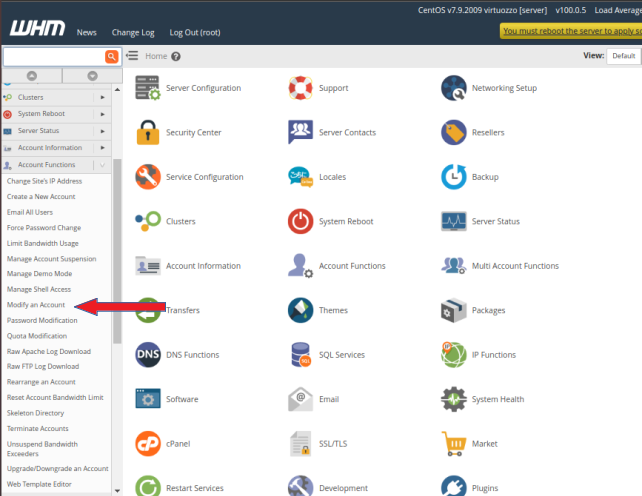Open Web Template Editor link

coord(39,484)
